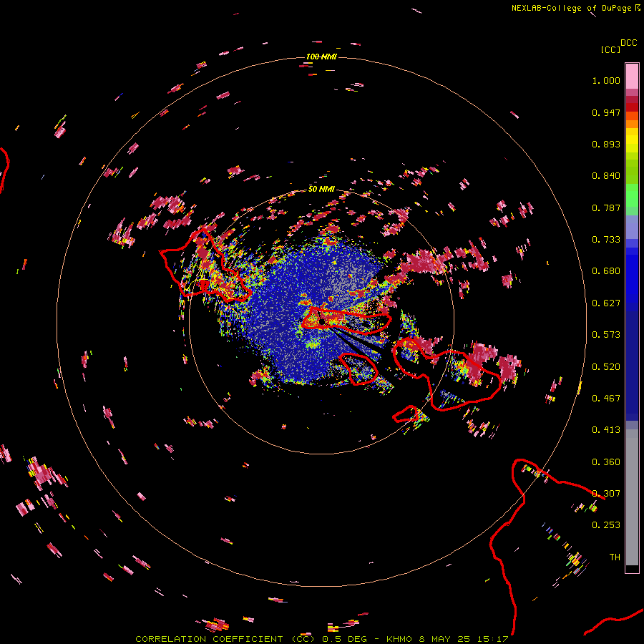Click the 0.947 scale value
Viewport: 644px width, 644px height.
[606, 112]
